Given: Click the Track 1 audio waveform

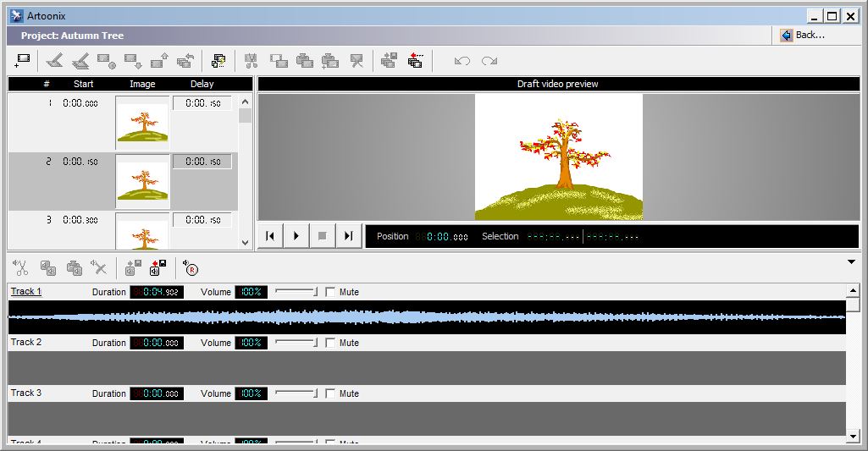Looking at the screenshot, I should (x=427, y=317).
